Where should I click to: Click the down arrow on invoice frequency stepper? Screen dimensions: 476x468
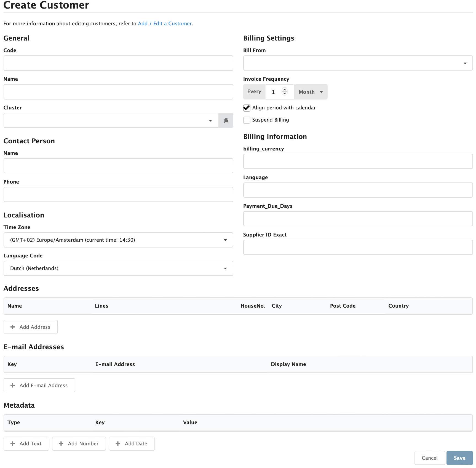[285, 94]
